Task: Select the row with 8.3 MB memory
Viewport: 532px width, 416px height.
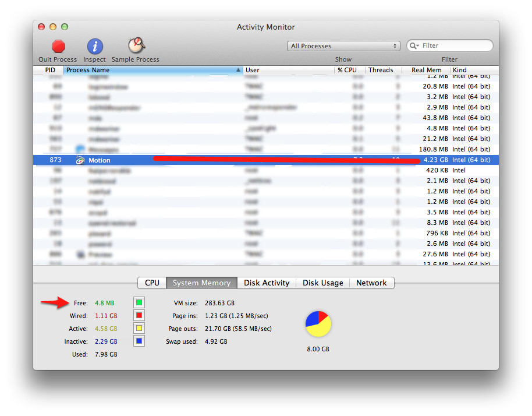Action: coord(266,223)
